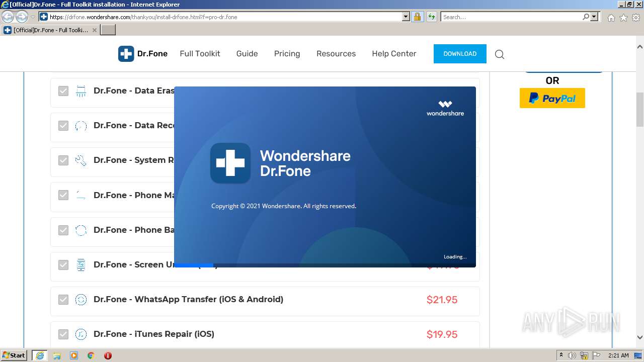Toggle the WhatsApp Transfer checkbox
The image size is (644, 362).
pos(63,300)
